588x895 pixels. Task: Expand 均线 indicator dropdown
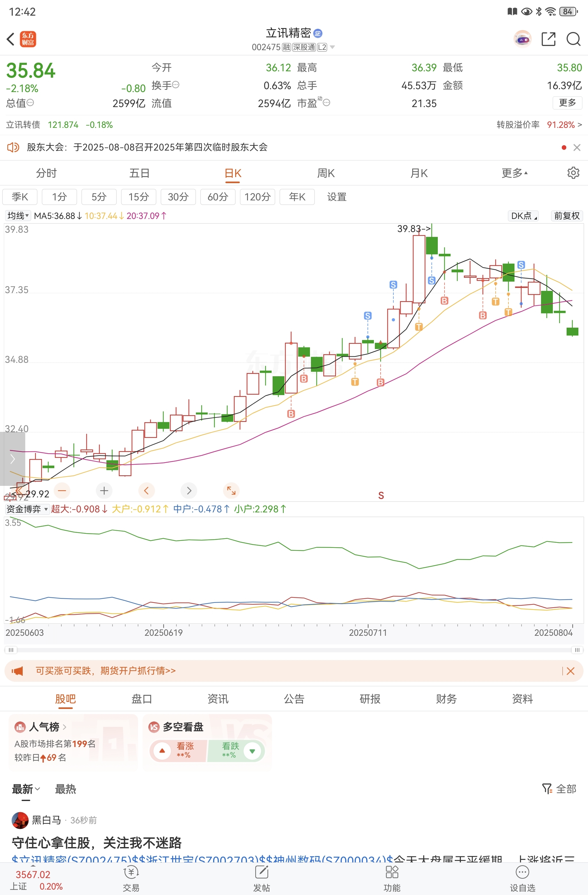(18, 215)
